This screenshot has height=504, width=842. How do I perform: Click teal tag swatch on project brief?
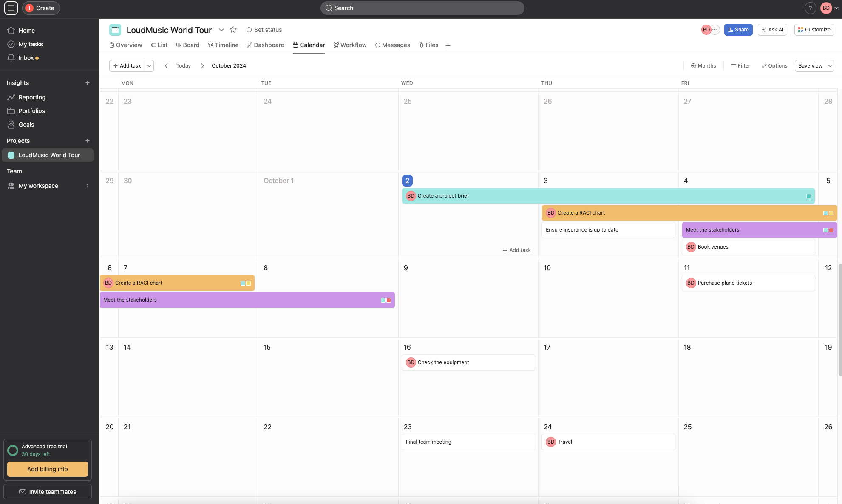click(808, 196)
